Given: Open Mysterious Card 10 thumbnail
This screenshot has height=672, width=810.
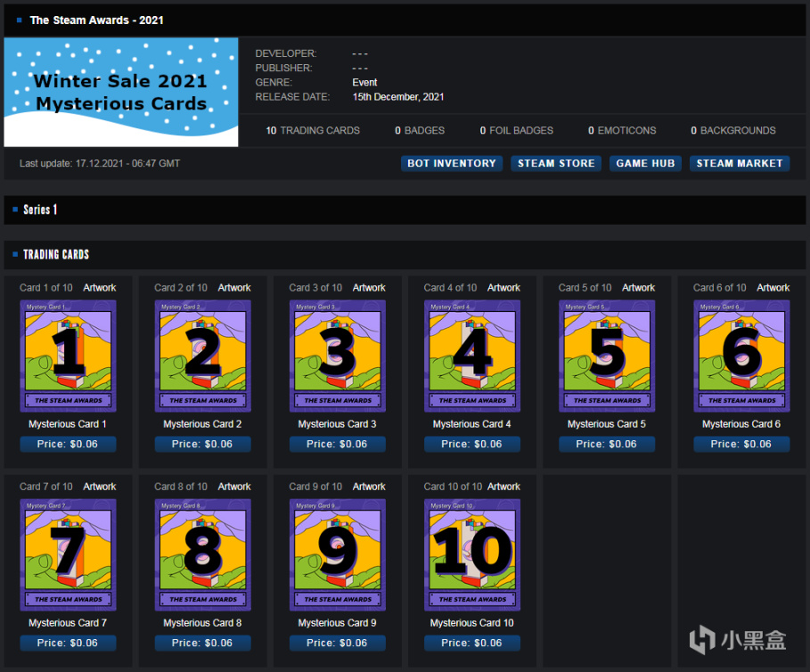Looking at the screenshot, I should 472,554.
